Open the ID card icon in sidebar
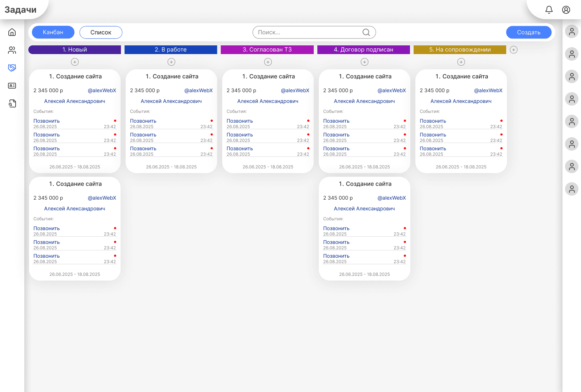This screenshot has width=581, height=392. 12,86
